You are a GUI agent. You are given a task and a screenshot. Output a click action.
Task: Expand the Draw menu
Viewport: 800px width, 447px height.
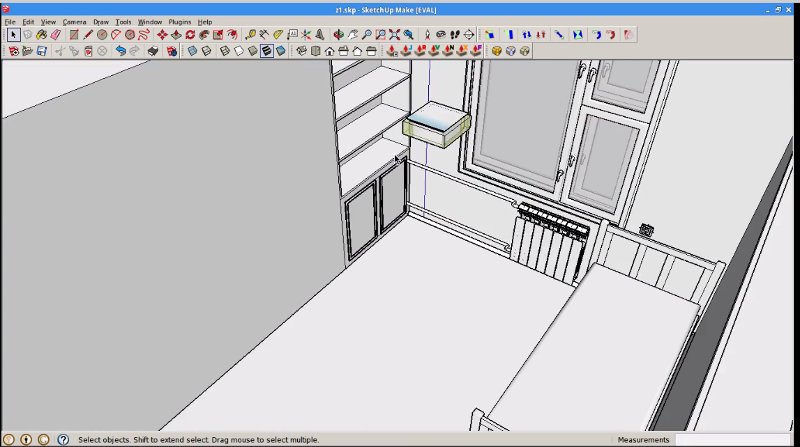[101, 21]
